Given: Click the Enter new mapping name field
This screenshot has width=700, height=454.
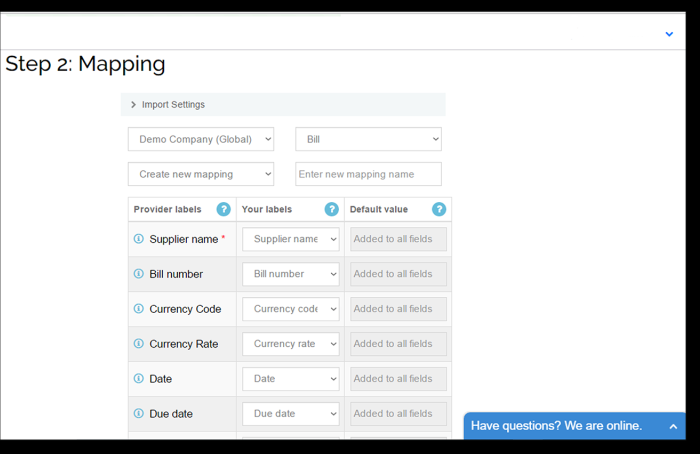Looking at the screenshot, I should point(368,174).
